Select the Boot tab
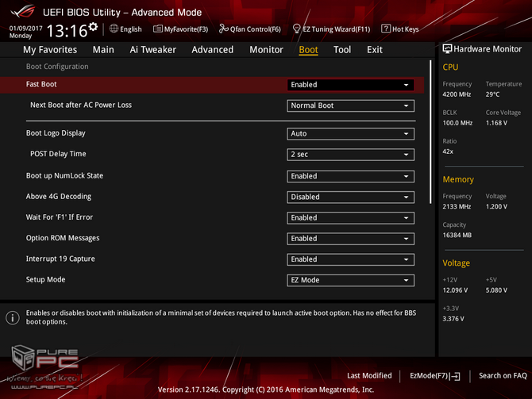 (x=308, y=50)
